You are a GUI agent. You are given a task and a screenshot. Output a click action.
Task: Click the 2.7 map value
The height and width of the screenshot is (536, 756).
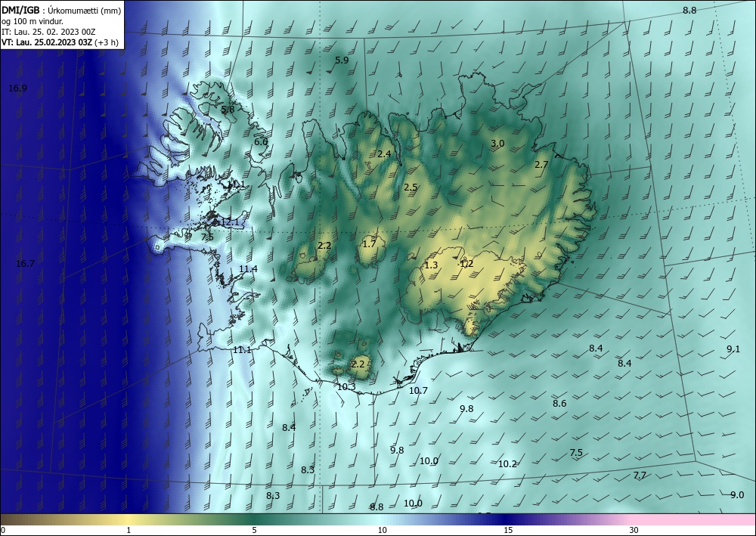(541, 164)
